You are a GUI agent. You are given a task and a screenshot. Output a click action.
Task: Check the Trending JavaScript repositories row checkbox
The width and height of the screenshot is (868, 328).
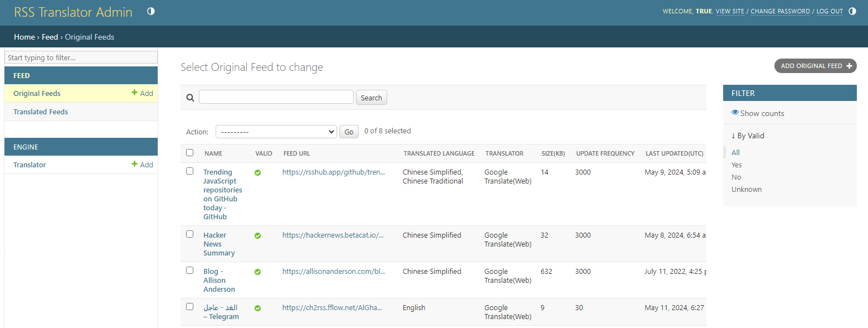click(190, 171)
